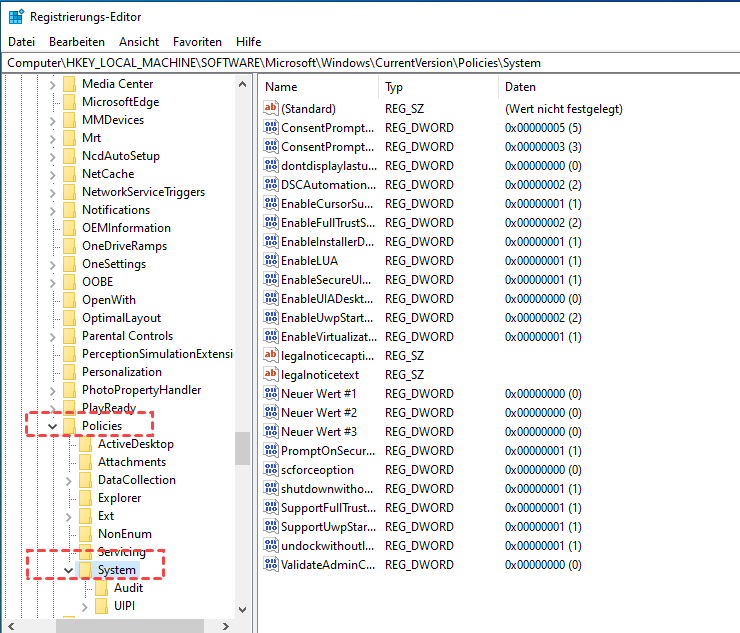The height and width of the screenshot is (633, 740).
Task: Sort values by the Name column header
Action: 319,87
